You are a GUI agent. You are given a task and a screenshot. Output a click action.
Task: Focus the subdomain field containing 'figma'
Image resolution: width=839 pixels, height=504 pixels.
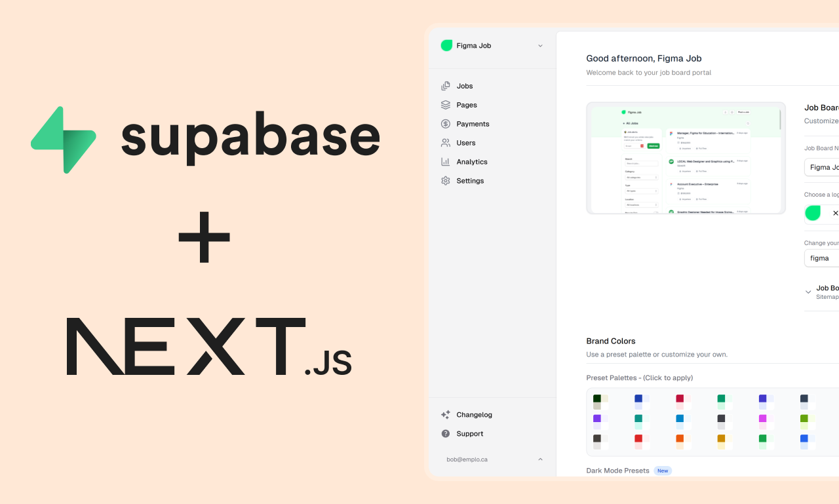click(x=822, y=258)
